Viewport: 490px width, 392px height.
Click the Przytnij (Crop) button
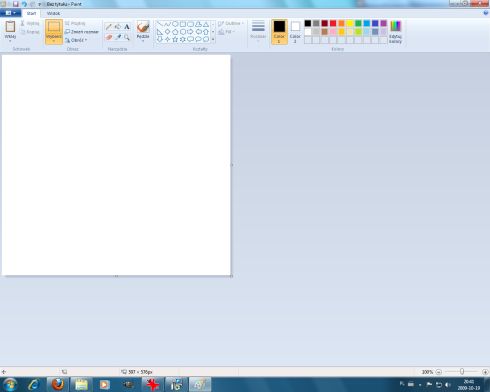pos(75,23)
